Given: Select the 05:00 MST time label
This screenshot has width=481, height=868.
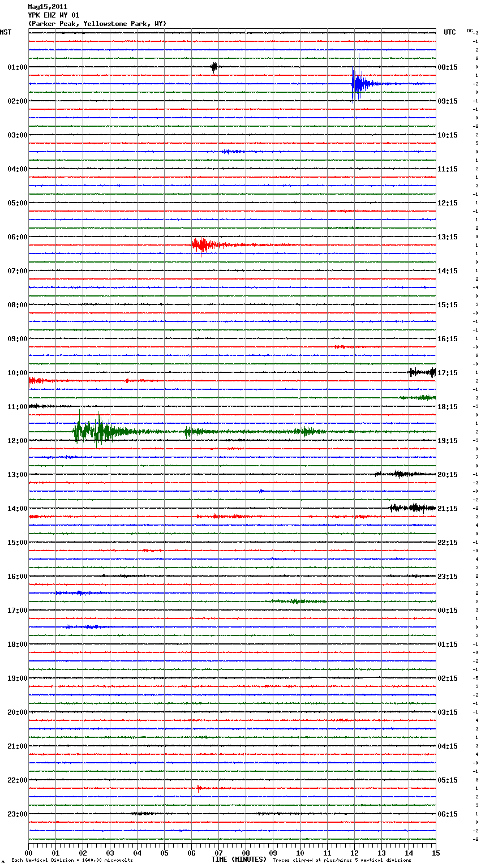Looking at the screenshot, I should pos(18,203).
